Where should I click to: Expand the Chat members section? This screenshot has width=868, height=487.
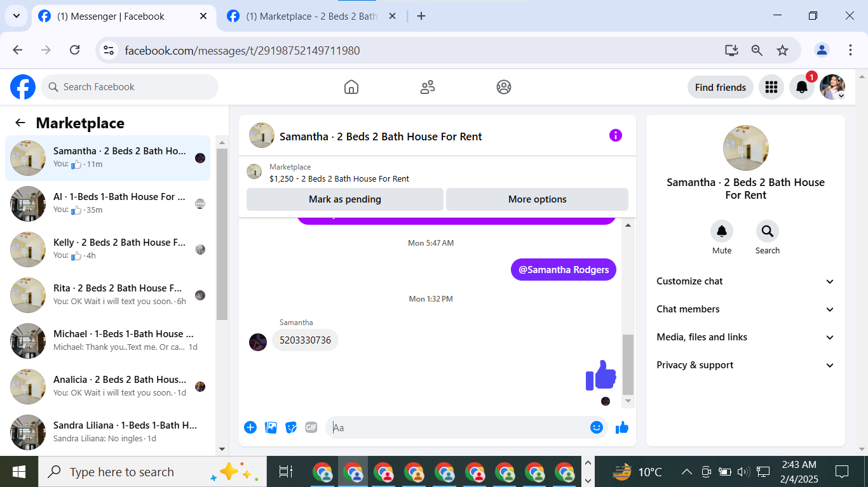pyautogui.click(x=745, y=309)
